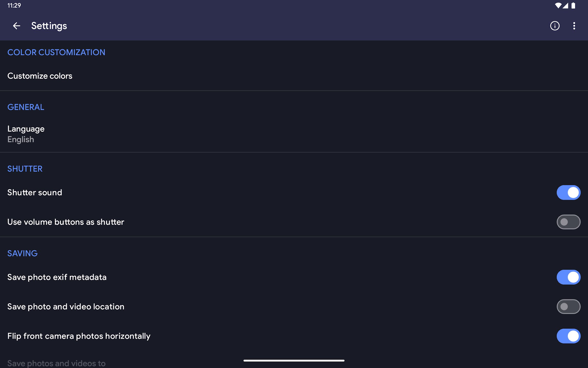Tap the battery status icon

point(573,6)
